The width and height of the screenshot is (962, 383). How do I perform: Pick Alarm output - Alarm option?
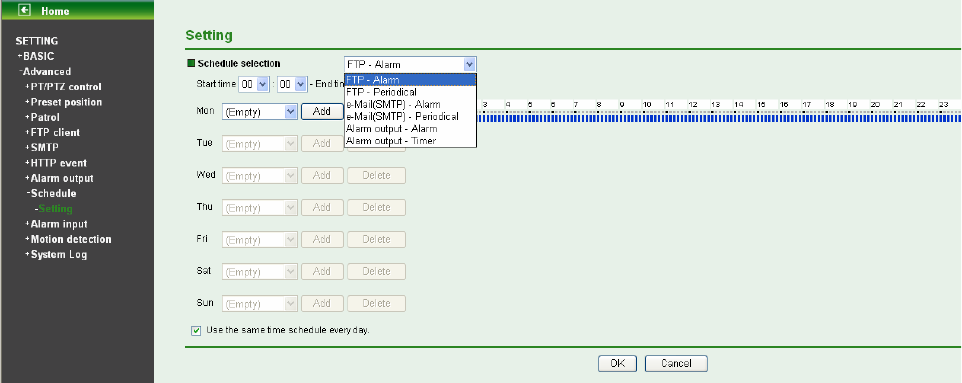point(410,129)
